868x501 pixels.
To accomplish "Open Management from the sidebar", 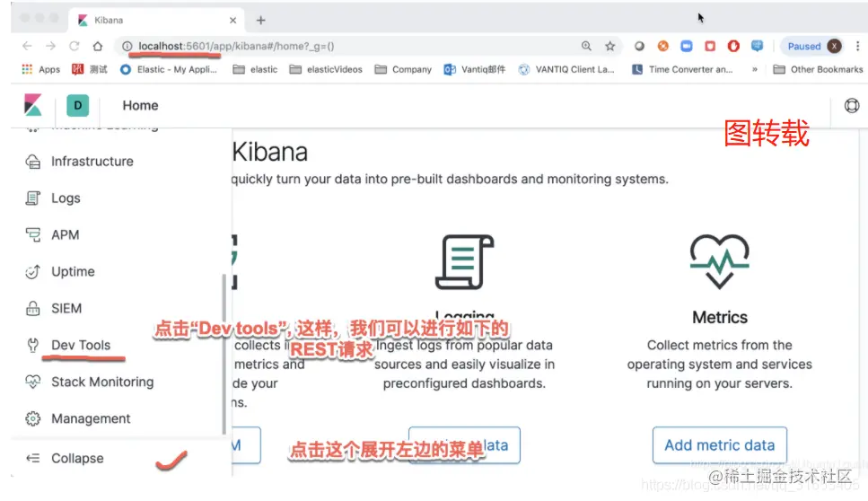I will coord(91,418).
